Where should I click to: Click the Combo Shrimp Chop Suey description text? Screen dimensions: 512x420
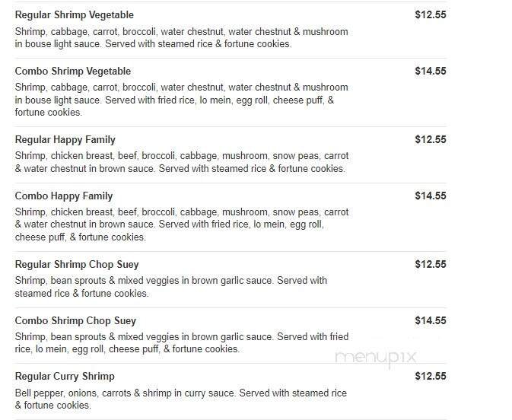coord(181,343)
